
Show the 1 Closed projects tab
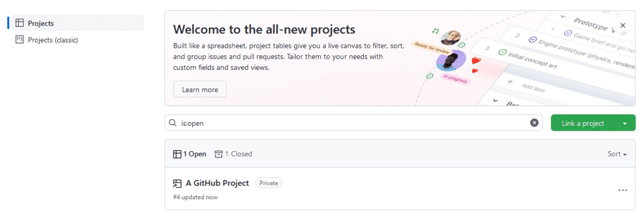point(233,154)
